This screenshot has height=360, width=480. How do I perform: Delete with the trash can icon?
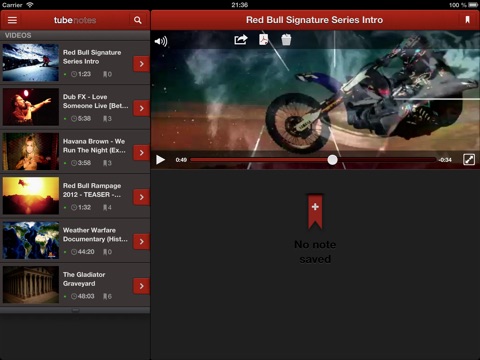[x=286, y=39]
